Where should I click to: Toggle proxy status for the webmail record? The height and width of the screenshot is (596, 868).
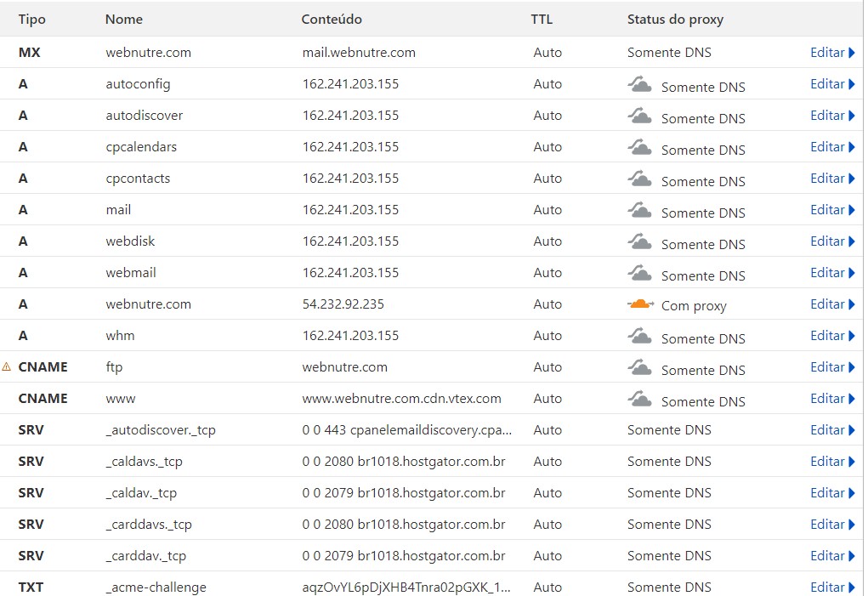[639, 272]
